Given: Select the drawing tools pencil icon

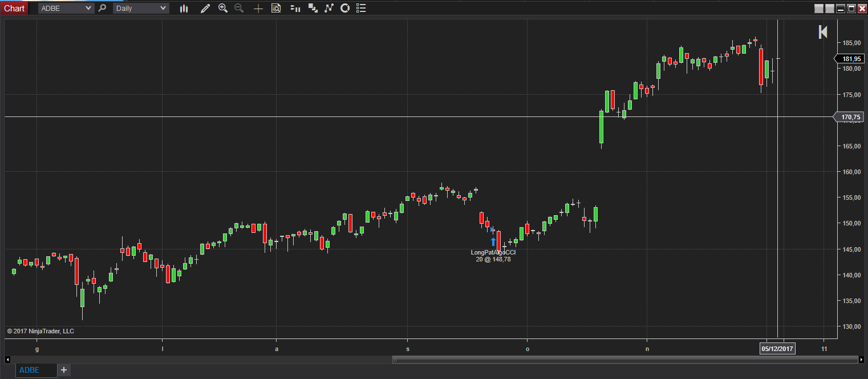Looking at the screenshot, I should (205, 9).
